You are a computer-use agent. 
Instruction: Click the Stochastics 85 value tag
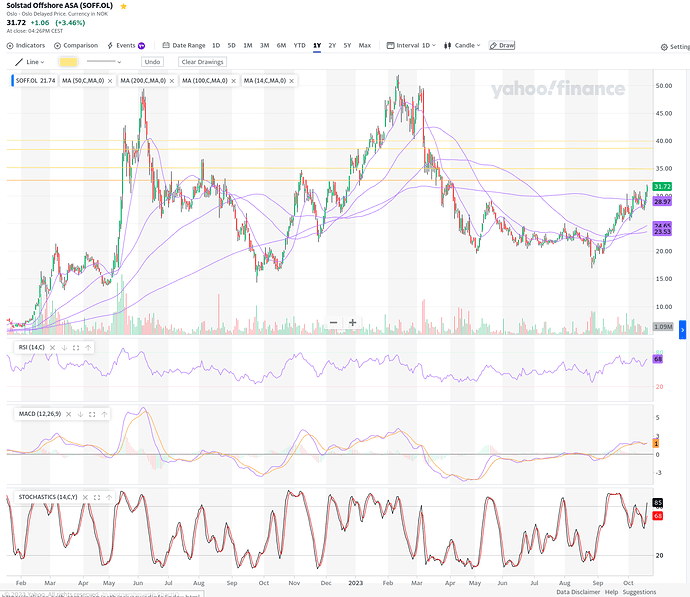[x=658, y=502]
